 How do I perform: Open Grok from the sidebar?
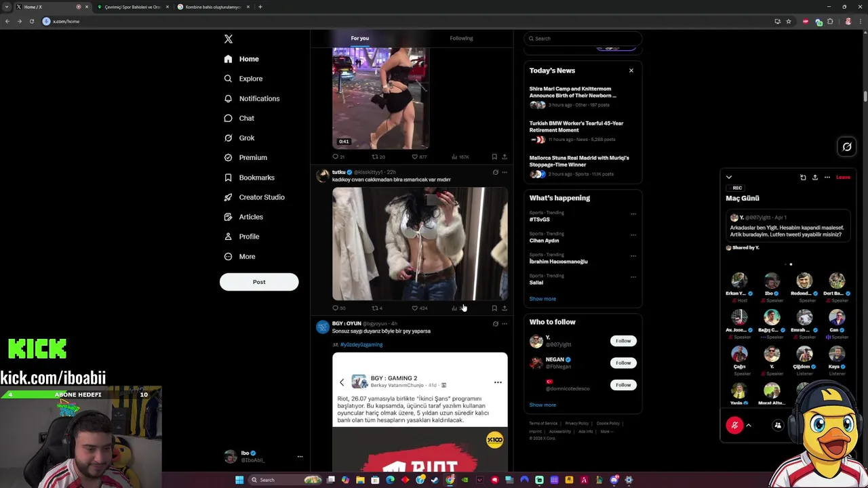tap(239, 138)
